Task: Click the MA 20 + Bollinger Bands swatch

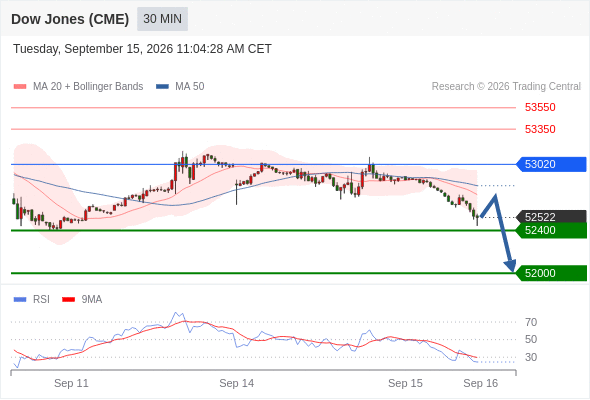Action: pos(20,87)
